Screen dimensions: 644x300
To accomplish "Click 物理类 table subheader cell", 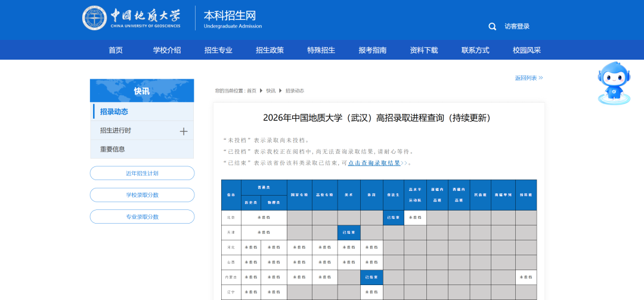I will pos(274,203).
